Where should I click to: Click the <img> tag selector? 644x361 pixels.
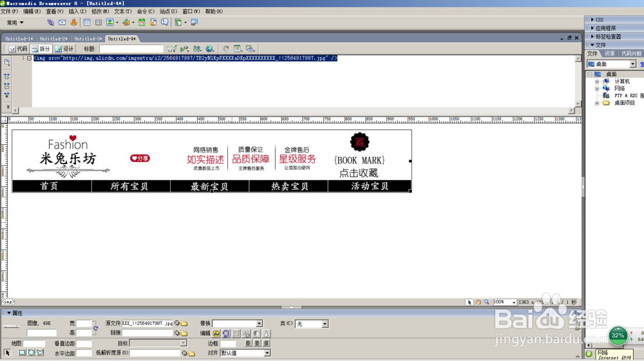point(8,302)
